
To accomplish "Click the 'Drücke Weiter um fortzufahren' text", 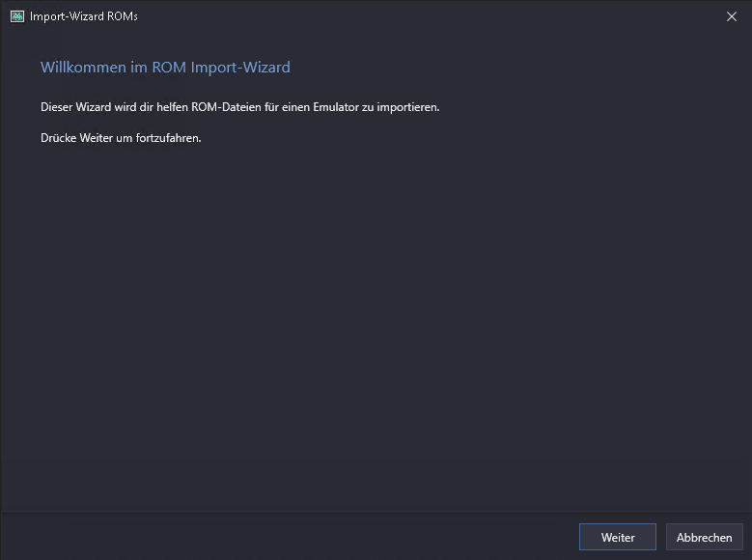I will tap(121, 137).
